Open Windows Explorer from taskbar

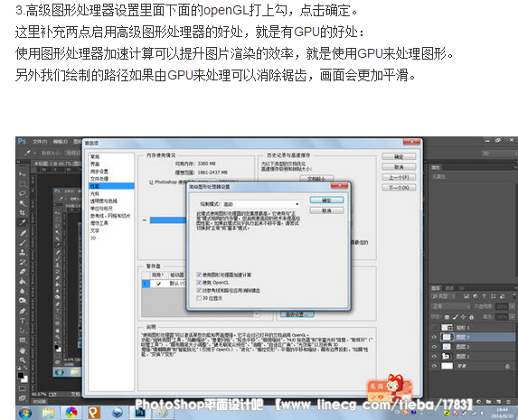49,413
